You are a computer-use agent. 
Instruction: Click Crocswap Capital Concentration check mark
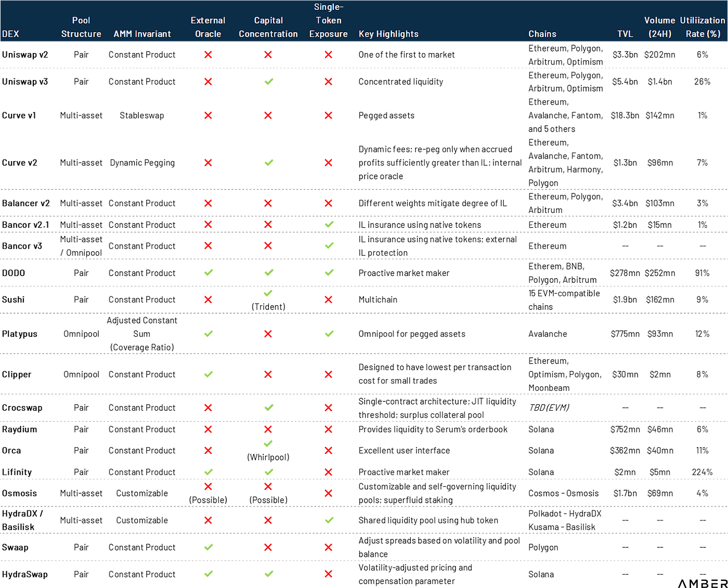(x=269, y=408)
